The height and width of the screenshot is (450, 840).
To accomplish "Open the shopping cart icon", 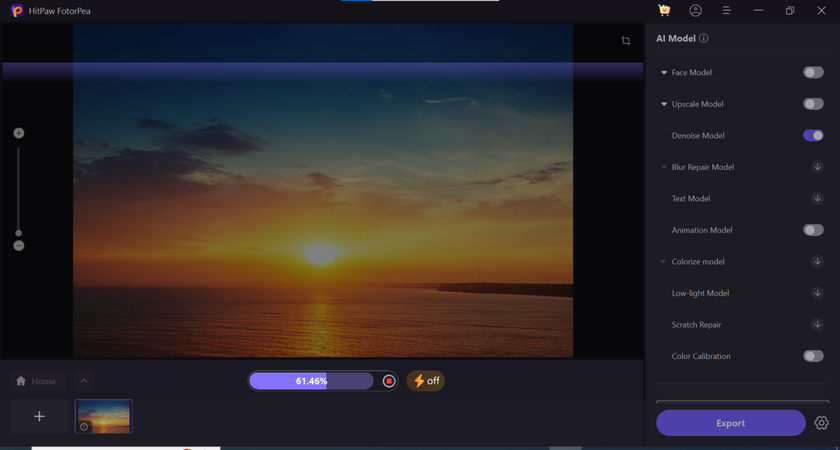I will [x=664, y=10].
